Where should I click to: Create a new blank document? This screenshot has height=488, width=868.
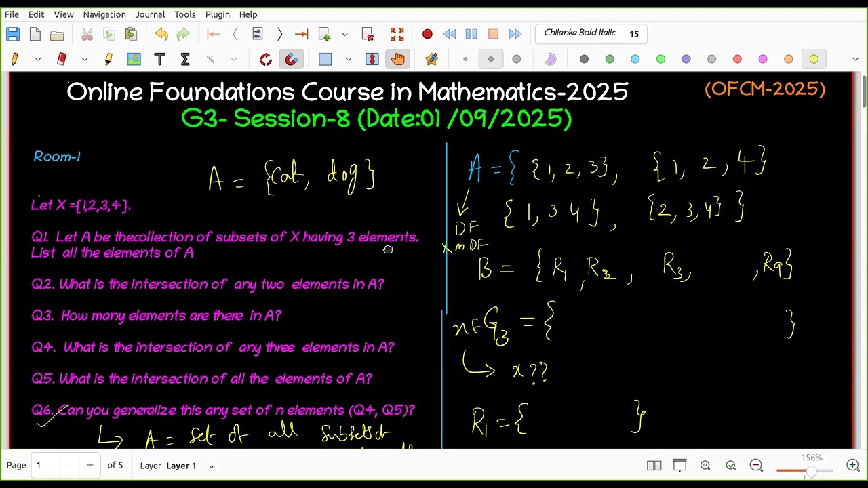[x=35, y=34]
